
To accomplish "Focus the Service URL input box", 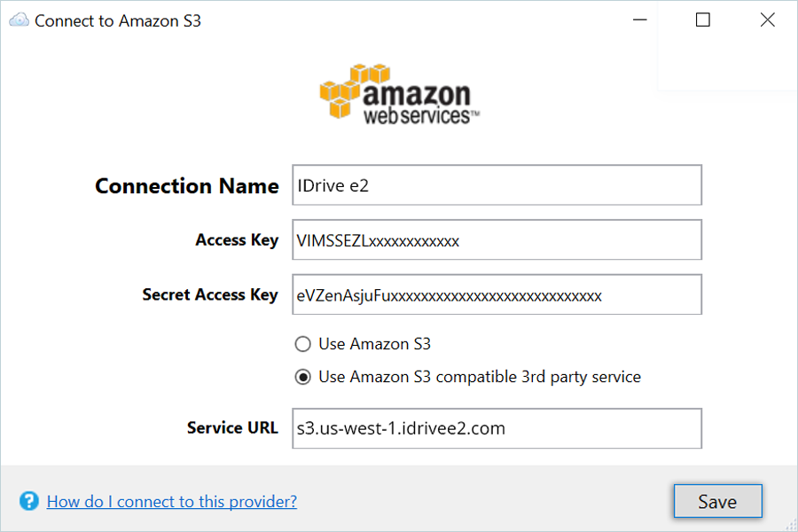I will 497,428.
